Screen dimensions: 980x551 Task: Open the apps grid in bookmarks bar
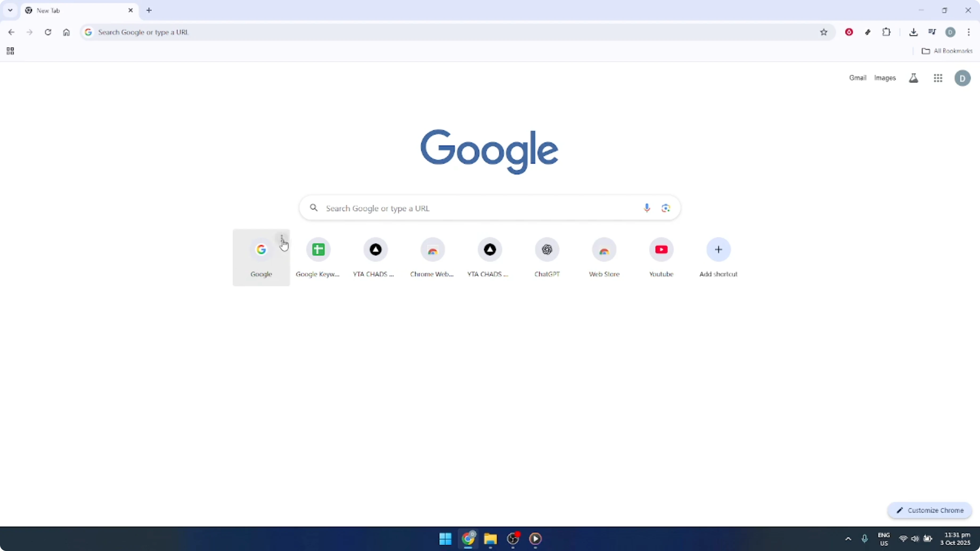10,51
